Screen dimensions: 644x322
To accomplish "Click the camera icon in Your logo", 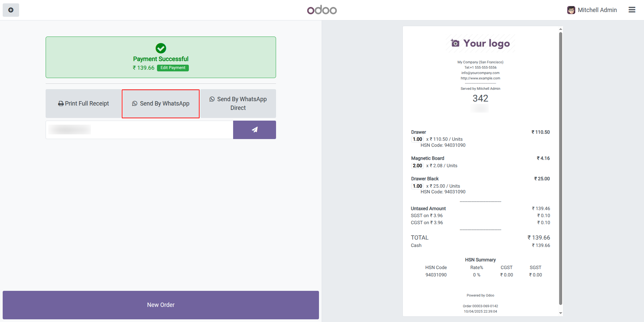I will point(455,43).
